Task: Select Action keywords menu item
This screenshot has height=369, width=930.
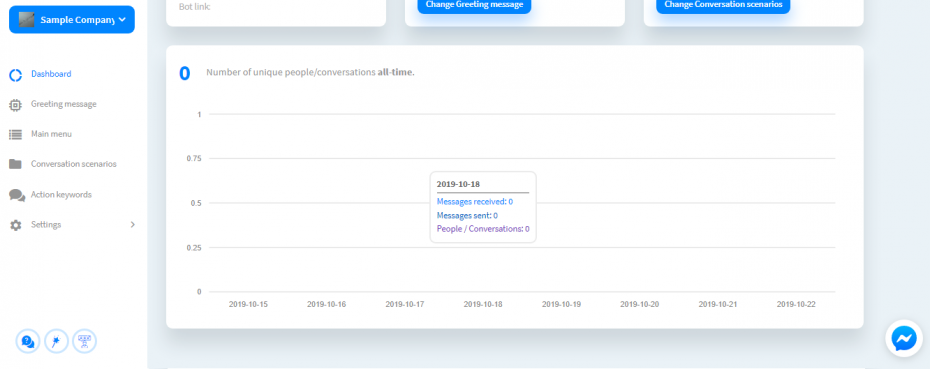Action: (61, 195)
